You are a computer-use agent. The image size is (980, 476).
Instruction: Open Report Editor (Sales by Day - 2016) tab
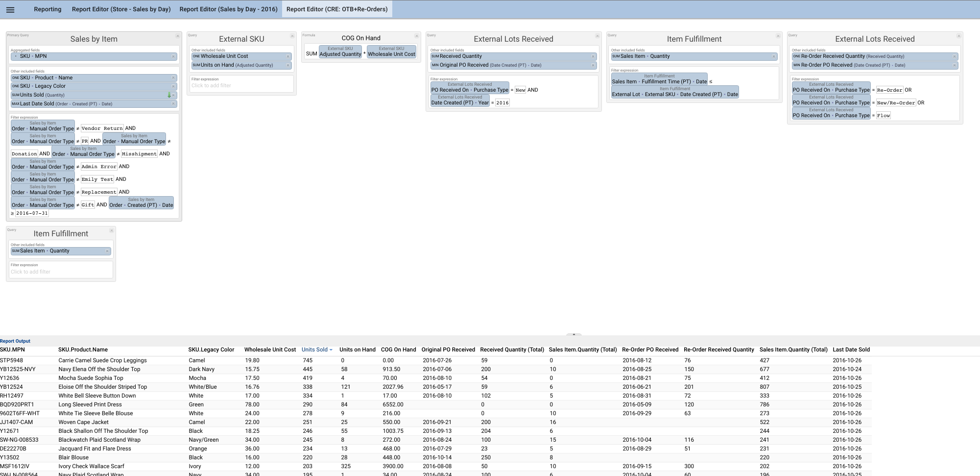click(228, 9)
